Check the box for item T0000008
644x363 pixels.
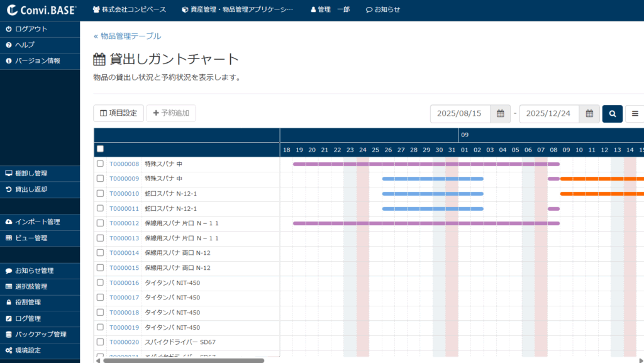(100, 164)
